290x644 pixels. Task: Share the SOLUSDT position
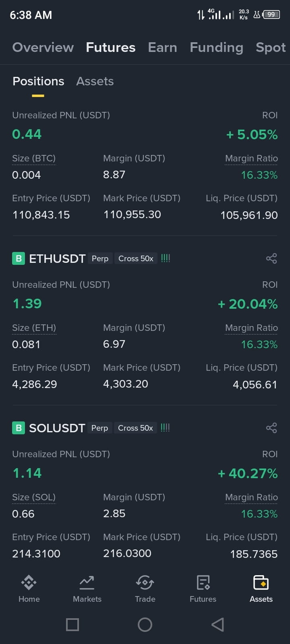(x=271, y=428)
